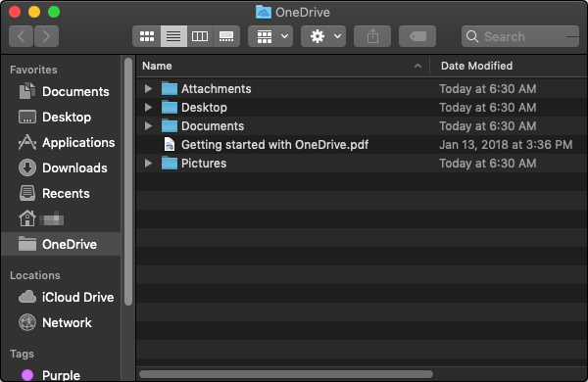This screenshot has height=382, width=588.
Task: Switch to column view
Action: point(200,36)
